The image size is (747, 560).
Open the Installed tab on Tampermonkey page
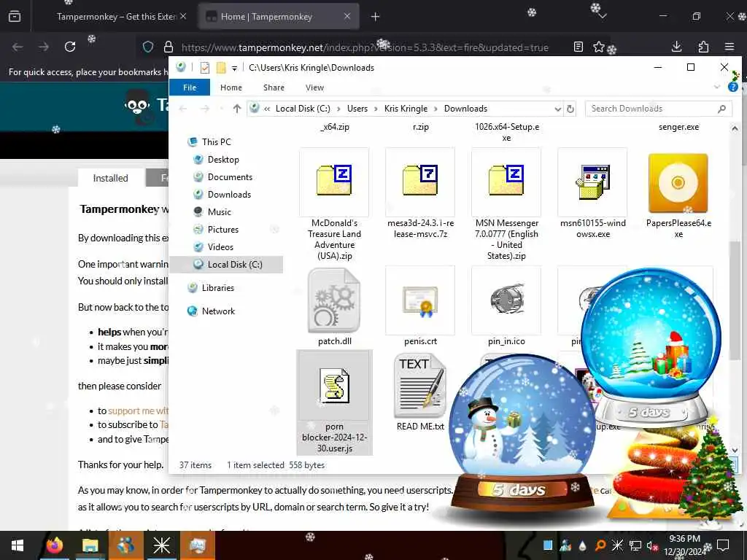tap(111, 178)
